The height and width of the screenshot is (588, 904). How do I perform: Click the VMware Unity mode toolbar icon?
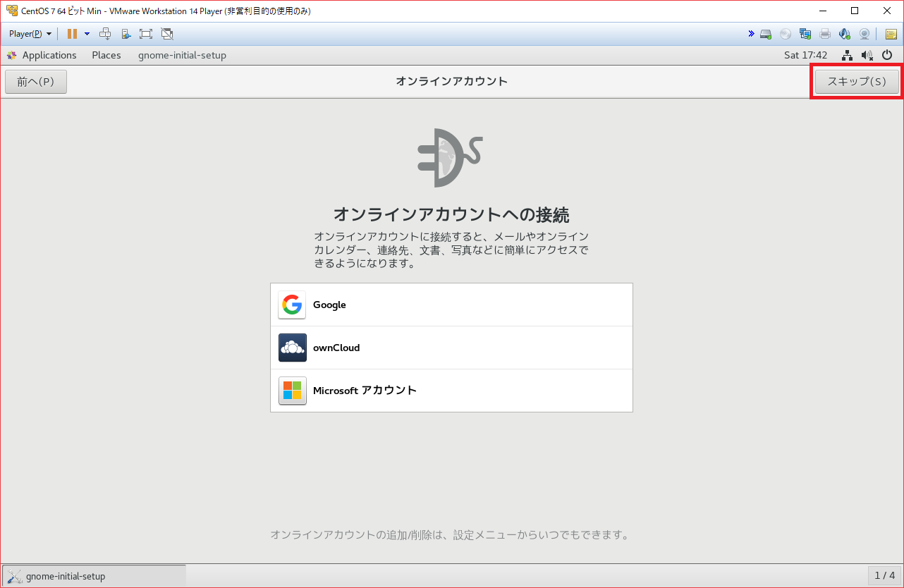126,34
